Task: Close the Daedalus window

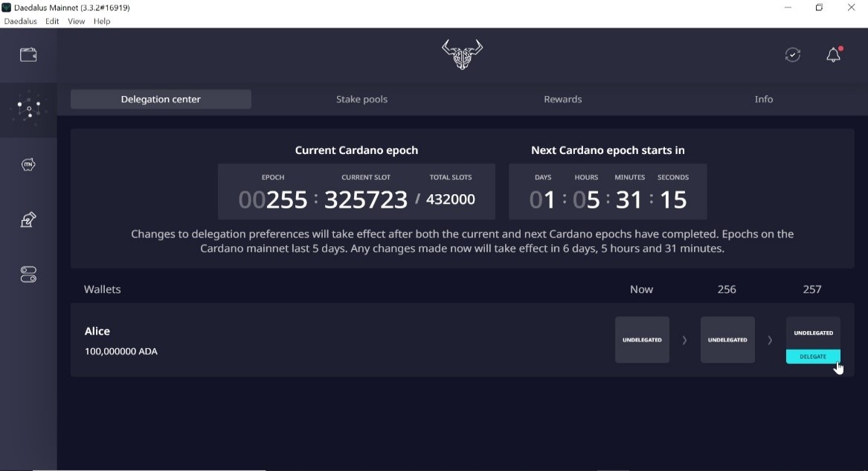Action: [852, 7]
